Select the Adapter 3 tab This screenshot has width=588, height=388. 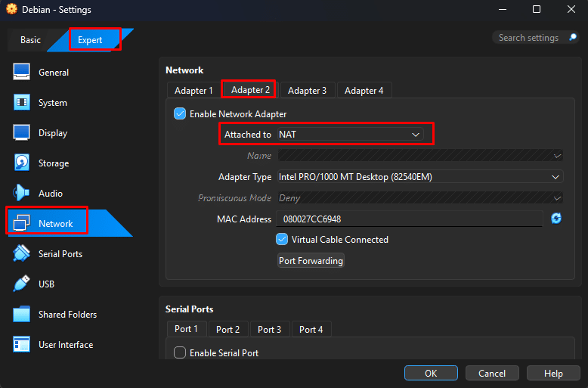tap(307, 91)
